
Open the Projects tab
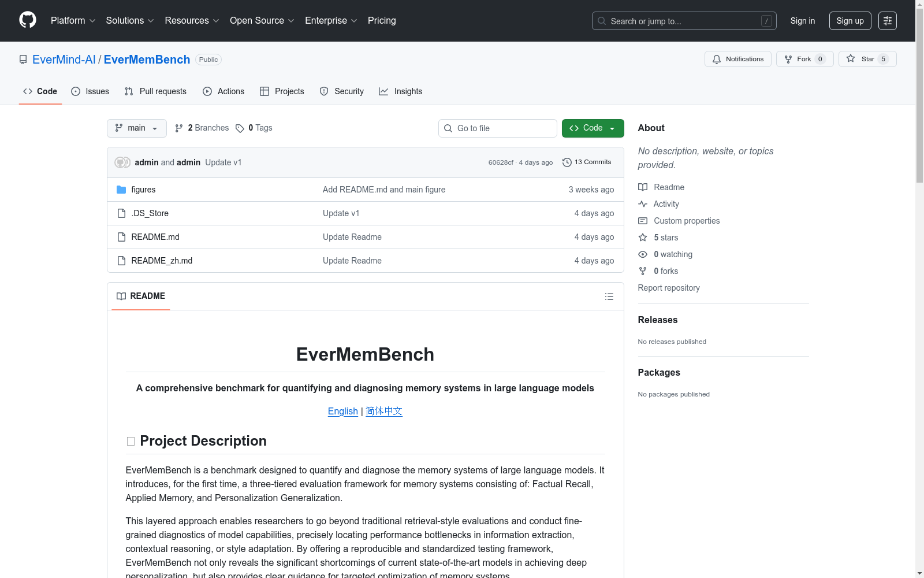[x=282, y=91]
